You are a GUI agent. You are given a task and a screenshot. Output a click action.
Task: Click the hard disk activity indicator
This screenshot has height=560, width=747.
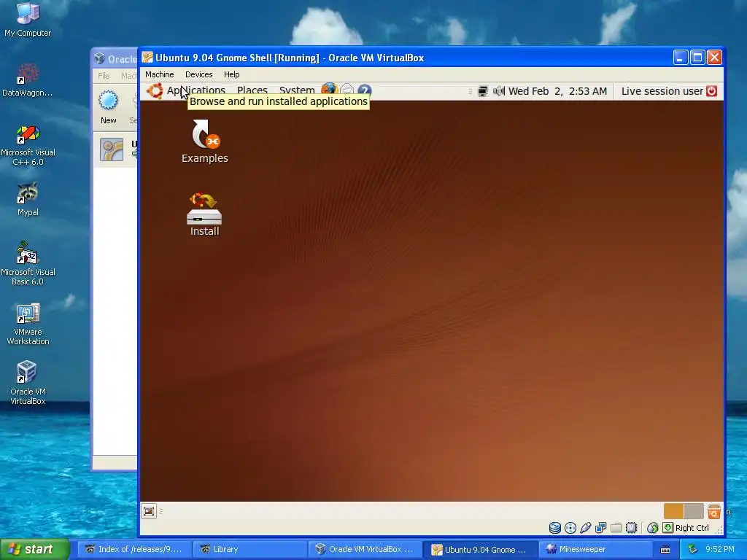point(555,528)
